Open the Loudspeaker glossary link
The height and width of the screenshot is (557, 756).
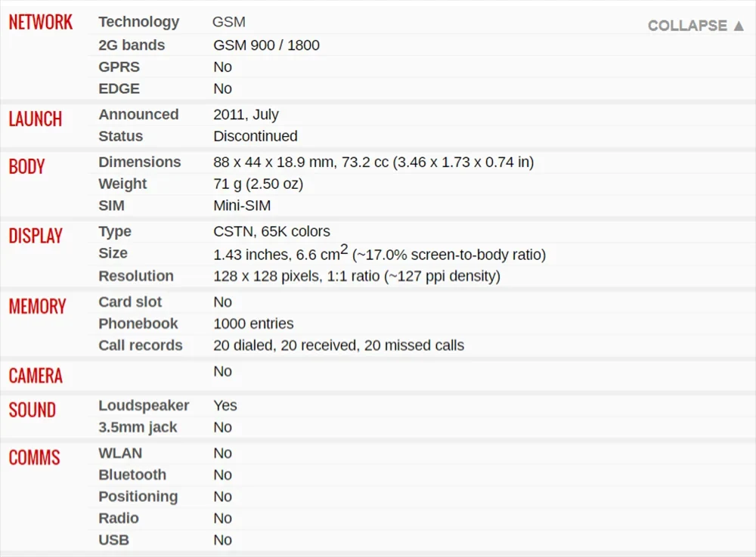click(x=144, y=406)
